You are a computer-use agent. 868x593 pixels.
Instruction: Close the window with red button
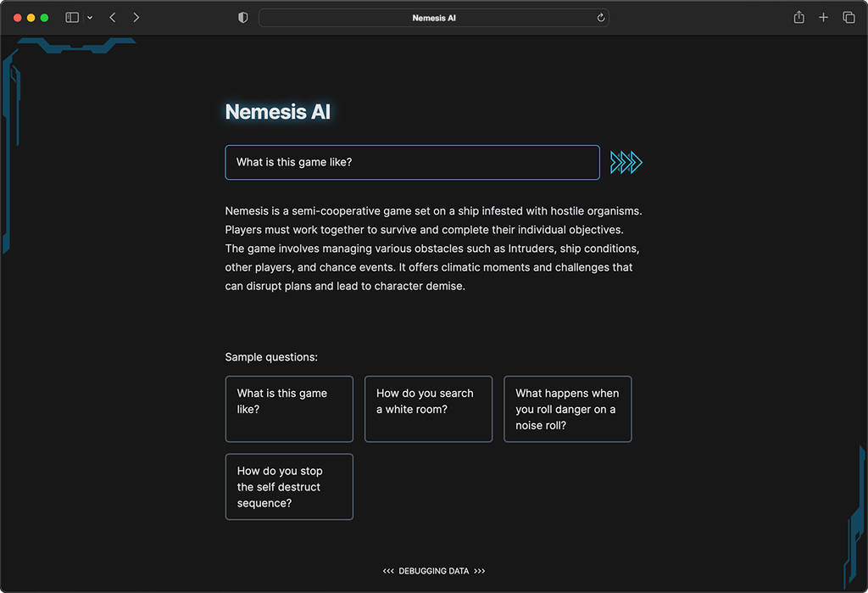point(18,18)
